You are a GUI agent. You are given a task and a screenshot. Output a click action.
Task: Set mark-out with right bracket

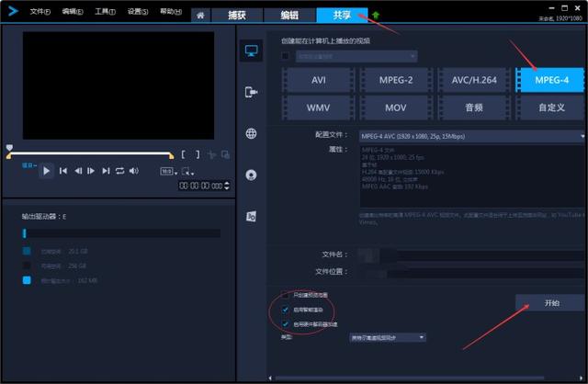click(x=198, y=154)
